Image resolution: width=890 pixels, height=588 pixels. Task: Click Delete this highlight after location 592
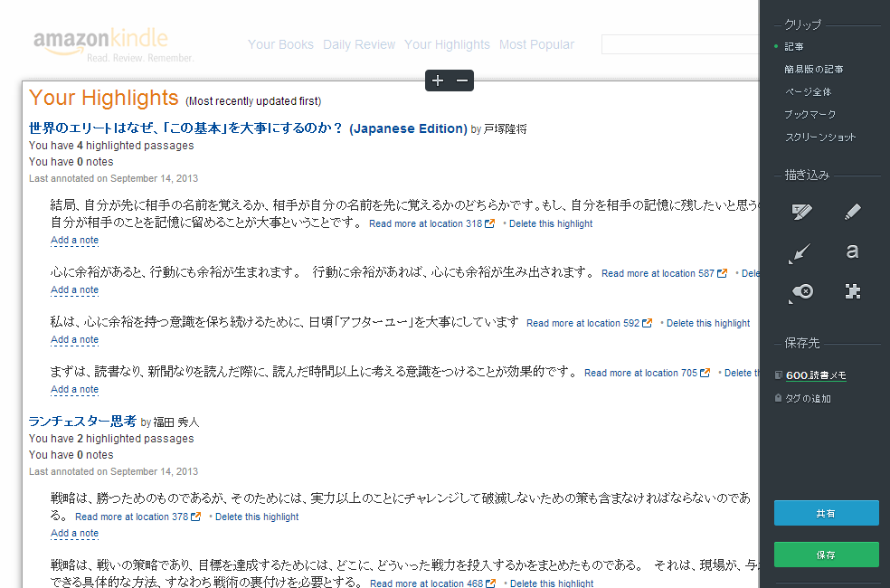click(x=708, y=323)
